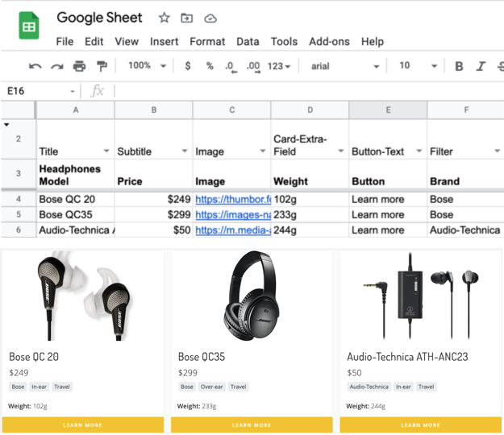The width and height of the screenshot is (504, 435).
Task: Click the cloud save status icon
Action: 210,18
